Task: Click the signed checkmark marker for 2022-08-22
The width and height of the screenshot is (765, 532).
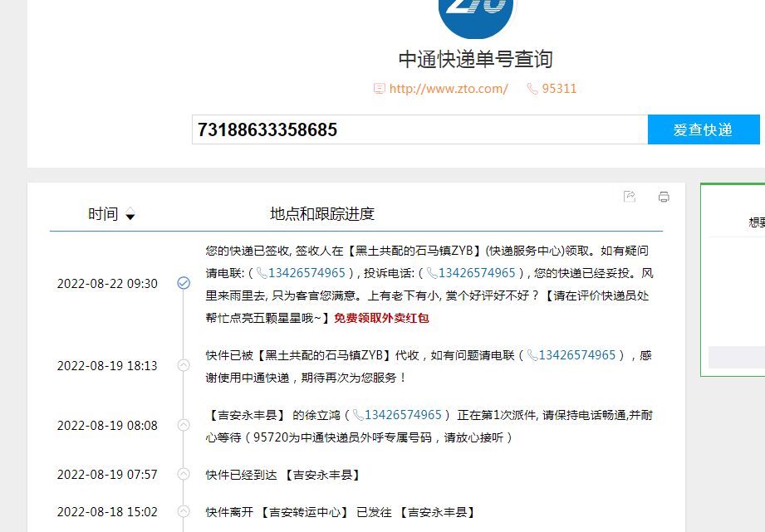Action: 184,283
